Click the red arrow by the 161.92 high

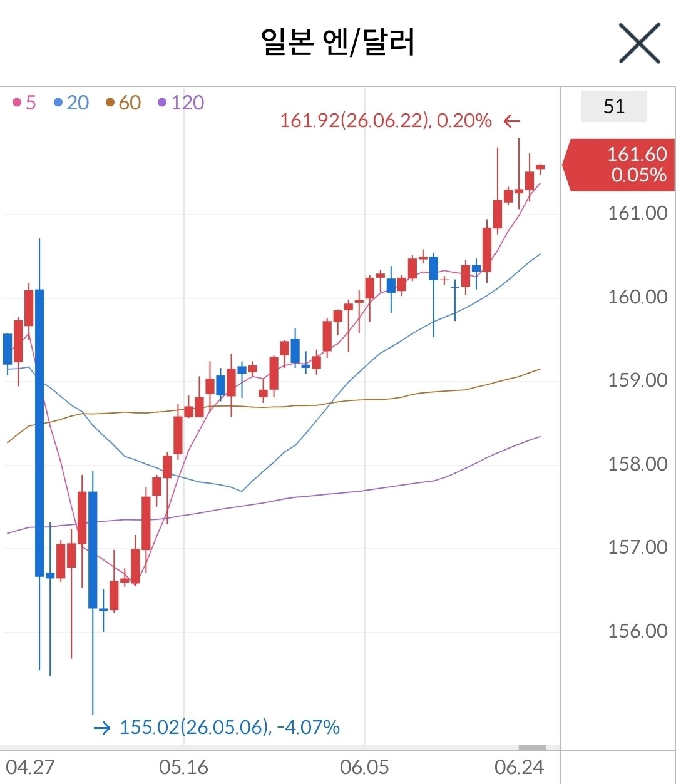pyautogui.click(x=512, y=121)
